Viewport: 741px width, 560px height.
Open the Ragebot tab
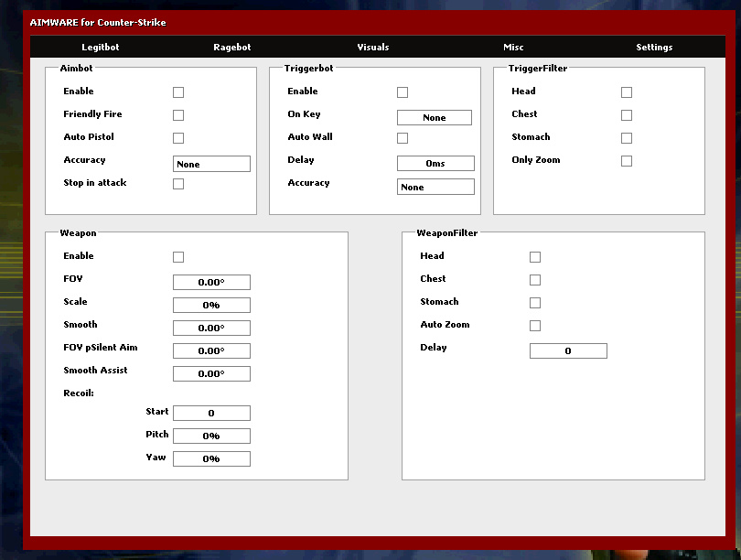(232, 48)
